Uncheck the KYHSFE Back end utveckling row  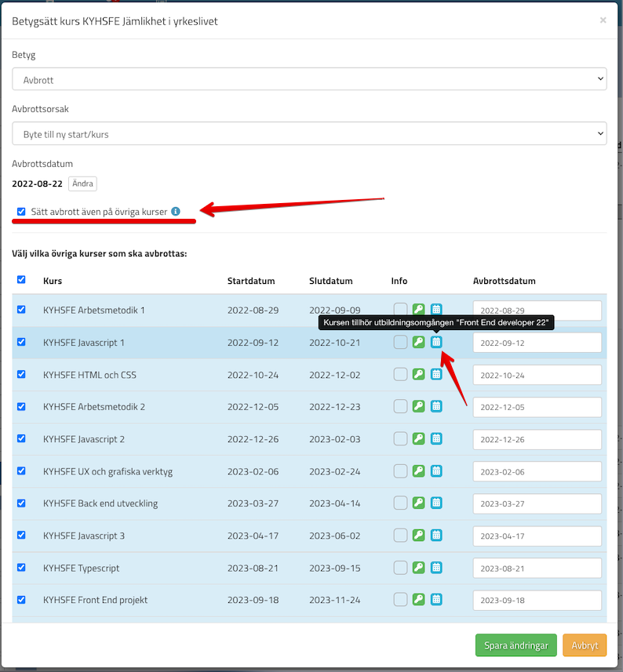(21, 503)
